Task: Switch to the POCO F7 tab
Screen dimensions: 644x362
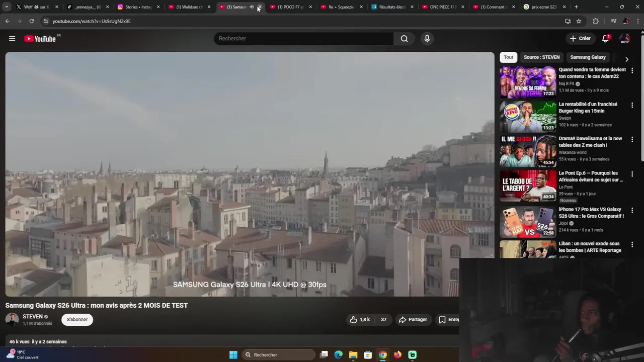Action: 291,7
